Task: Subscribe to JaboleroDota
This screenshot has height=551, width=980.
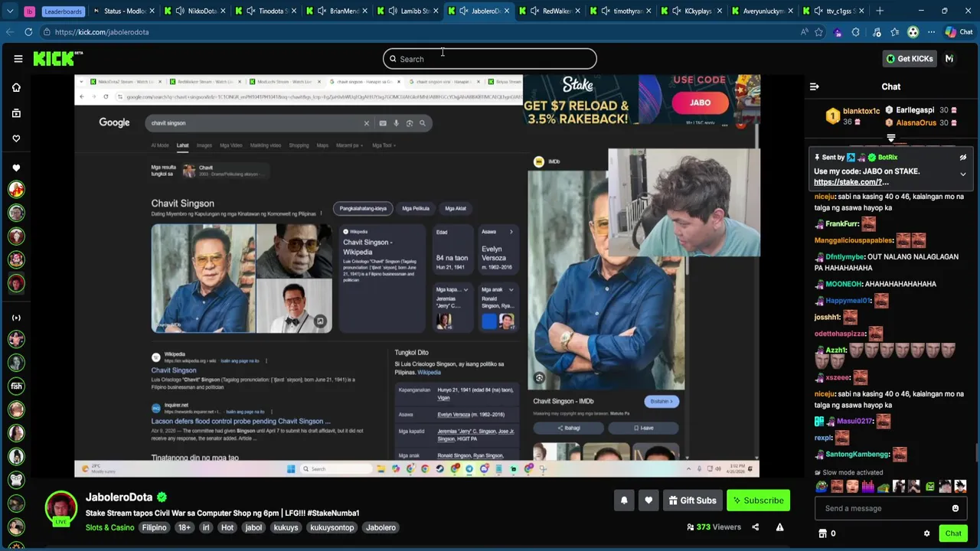Action: [758, 500]
